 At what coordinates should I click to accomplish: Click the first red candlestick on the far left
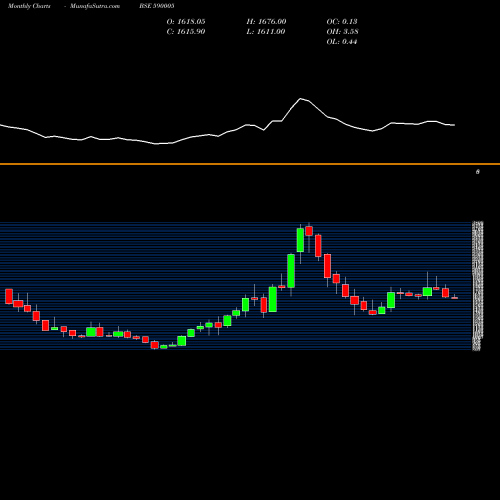click(x=9, y=296)
